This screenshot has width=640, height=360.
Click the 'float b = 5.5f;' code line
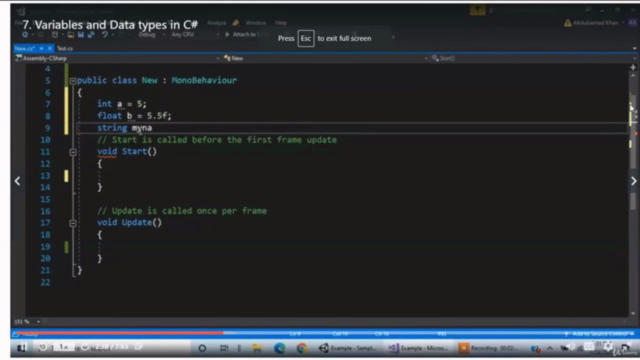tap(134, 116)
